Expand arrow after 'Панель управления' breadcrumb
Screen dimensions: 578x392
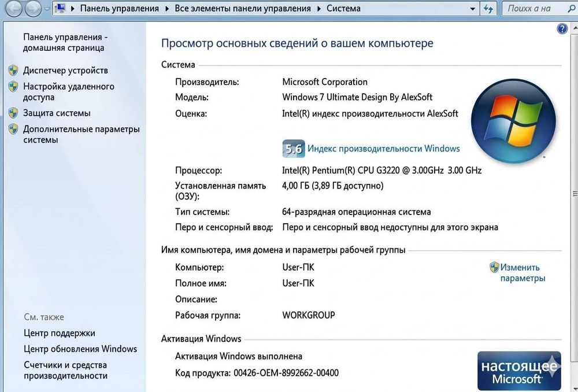click(167, 9)
